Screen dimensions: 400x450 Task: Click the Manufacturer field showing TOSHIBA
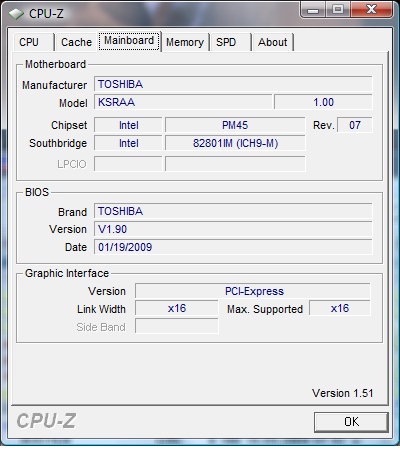(x=233, y=84)
